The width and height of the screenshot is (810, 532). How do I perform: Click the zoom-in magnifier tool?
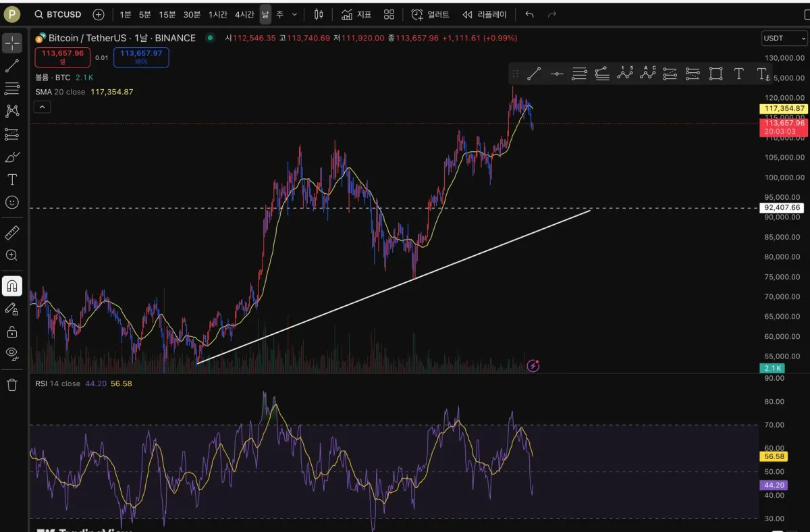click(12, 255)
